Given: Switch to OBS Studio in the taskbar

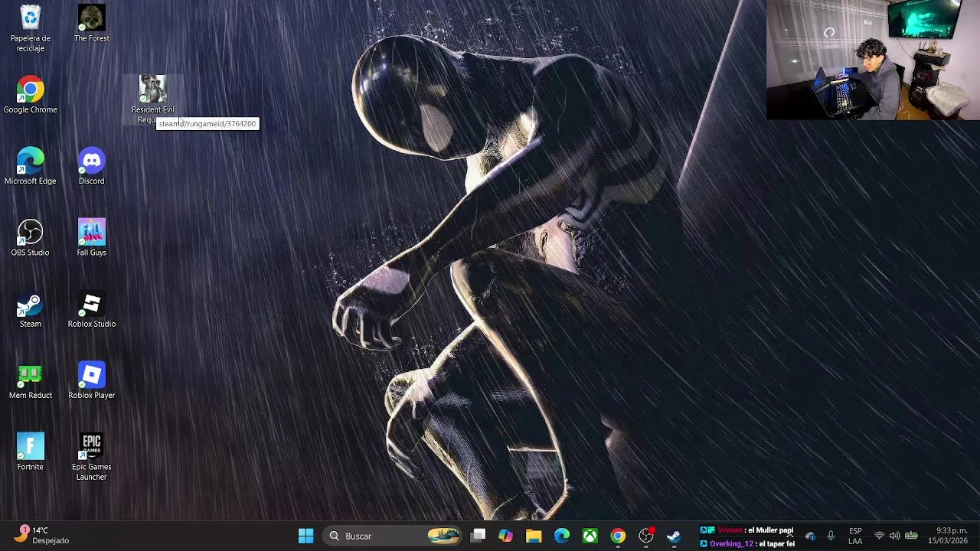Looking at the screenshot, I should 646,536.
